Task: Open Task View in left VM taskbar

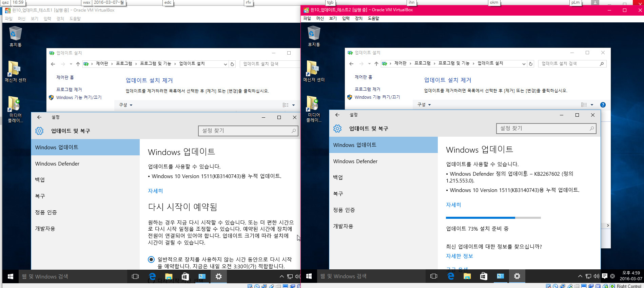Action: click(135, 276)
